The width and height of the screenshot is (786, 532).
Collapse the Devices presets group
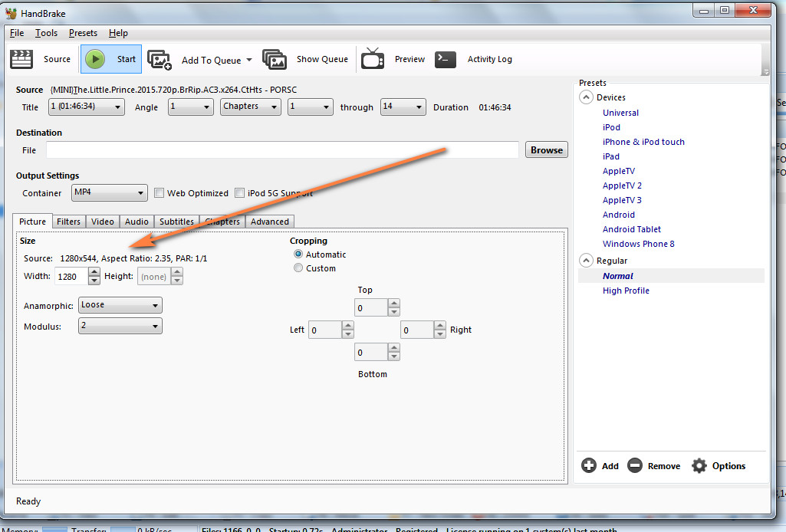[586, 97]
